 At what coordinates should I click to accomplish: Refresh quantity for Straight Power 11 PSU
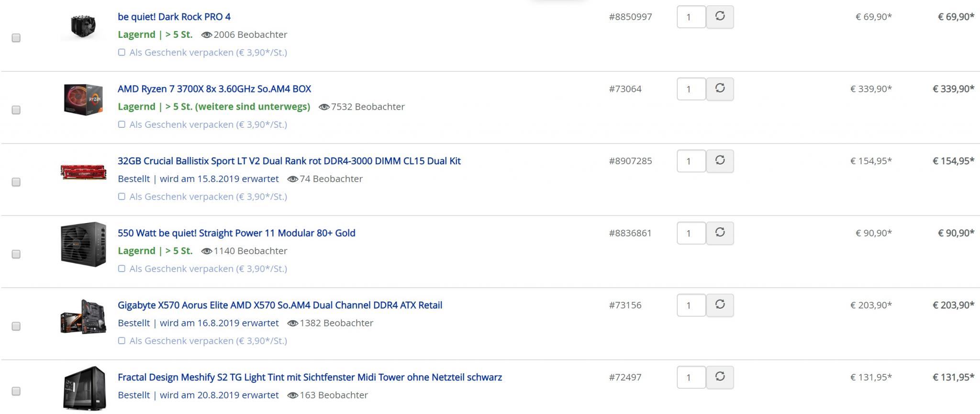pyautogui.click(x=720, y=233)
